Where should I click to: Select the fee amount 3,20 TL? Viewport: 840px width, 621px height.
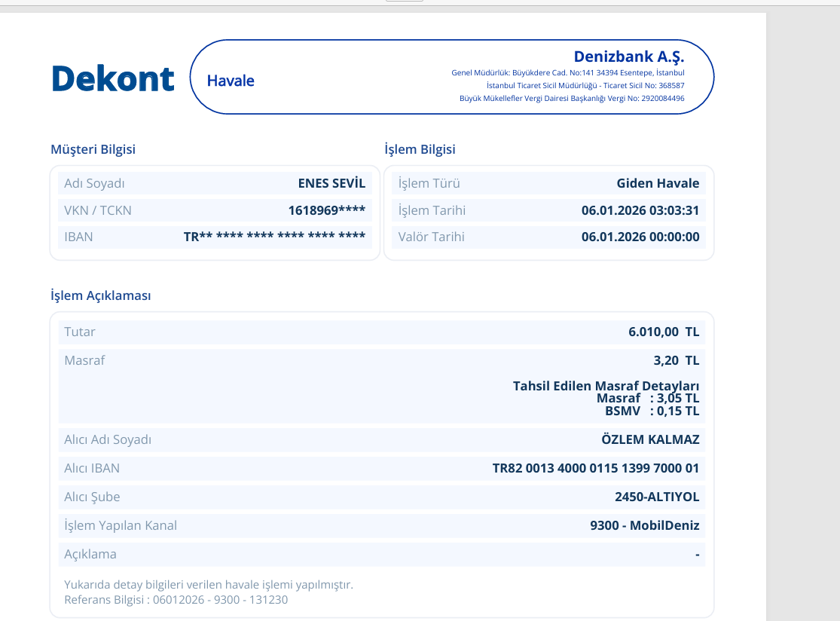(676, 360)
